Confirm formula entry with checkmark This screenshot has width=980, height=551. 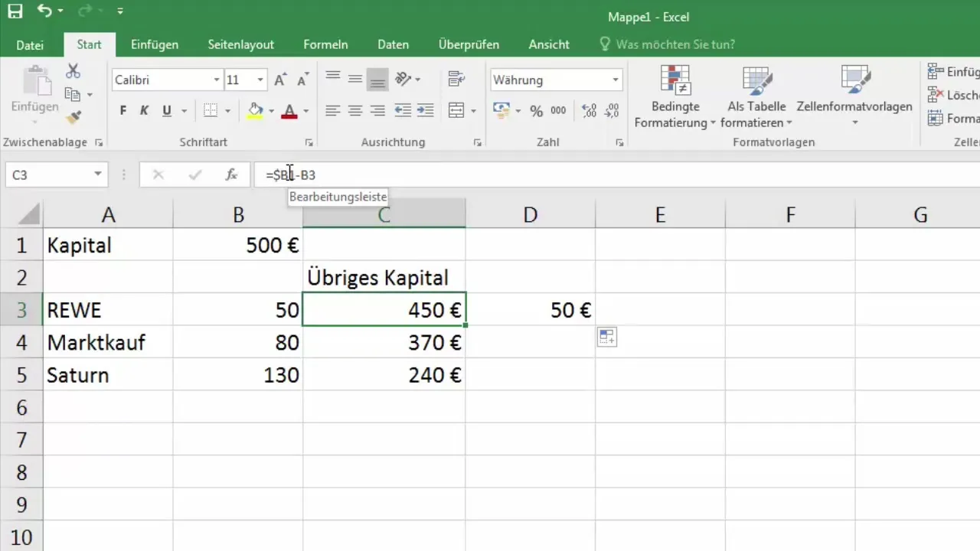tap(195, 174)
